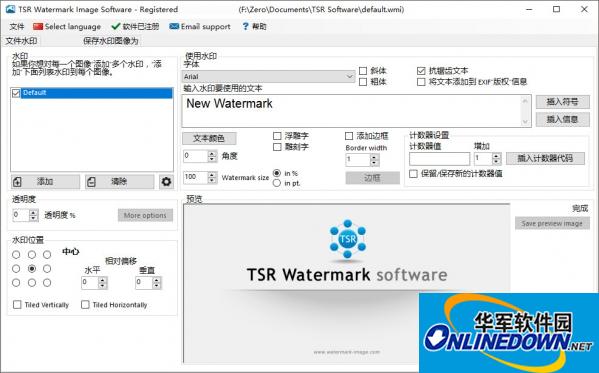Screen dimensions: 599x373
Task: Enable the 添加边框 add border checkbox
Action: pyautogui.click(x=349, y=136)
